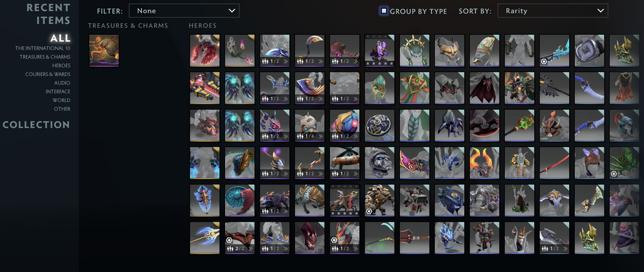Open the Filter dropdown showing None

pyautogui.click(x=184, y=11)
